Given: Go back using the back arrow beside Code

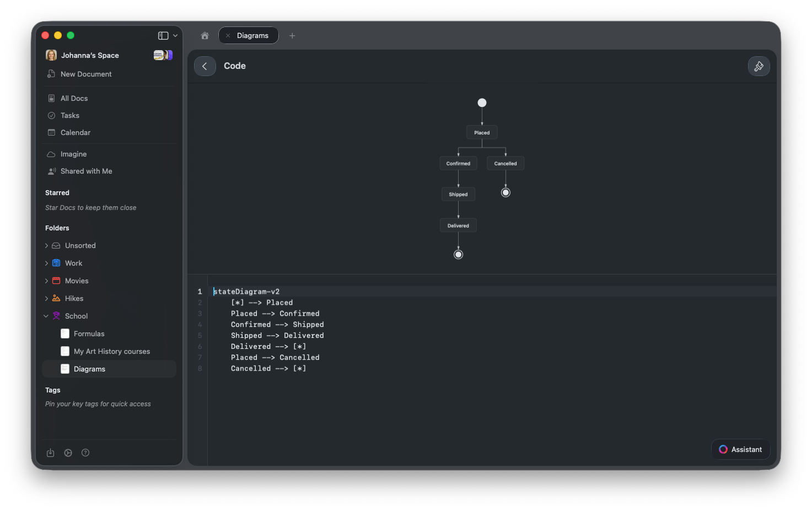Looking at the screenshot, I should 205,66.
